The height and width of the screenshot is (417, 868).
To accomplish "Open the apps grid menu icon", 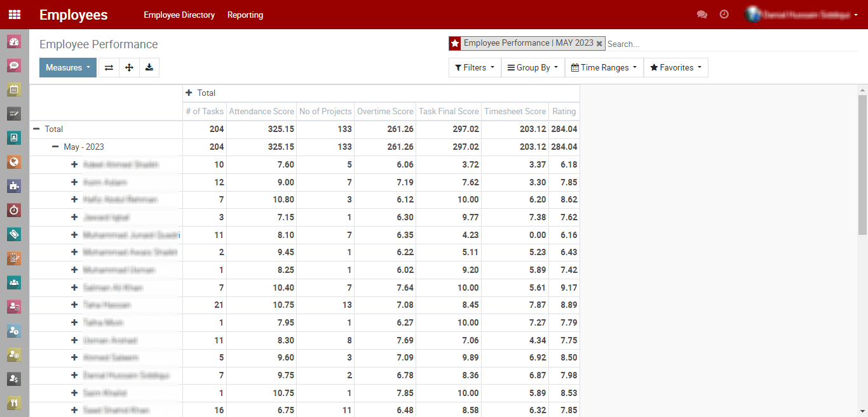I will (x=14, y=15).
